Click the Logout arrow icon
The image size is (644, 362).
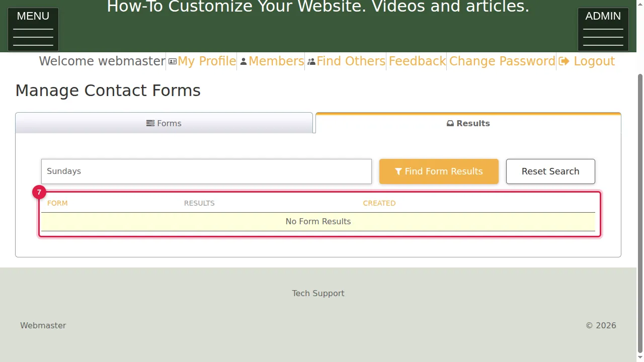[564, 61]
